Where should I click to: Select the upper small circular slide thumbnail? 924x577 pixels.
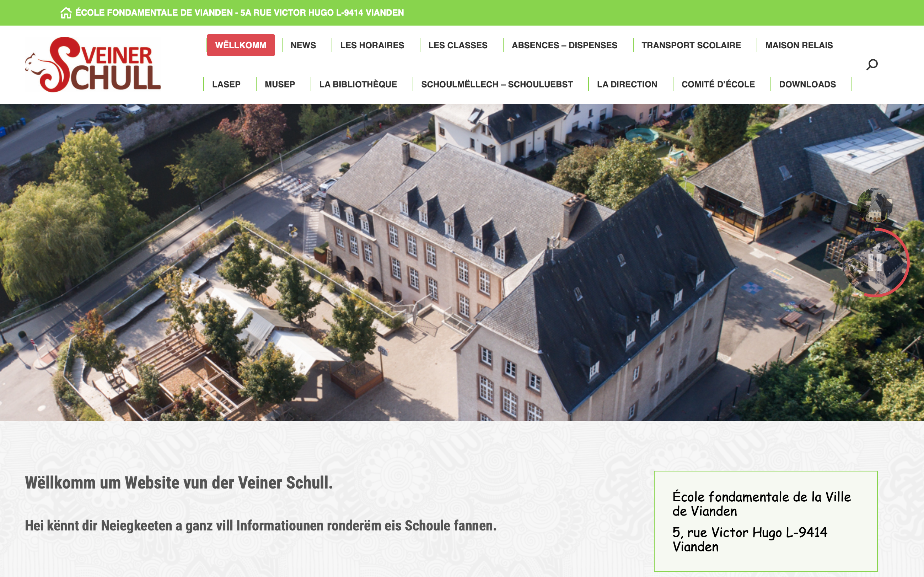pos(875,206)
